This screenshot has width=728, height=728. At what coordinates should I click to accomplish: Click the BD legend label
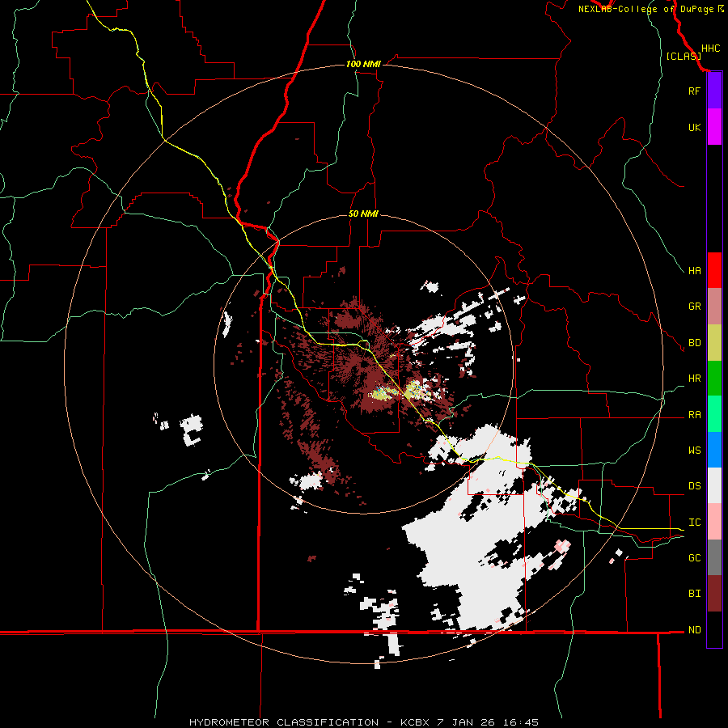(694, 343)
